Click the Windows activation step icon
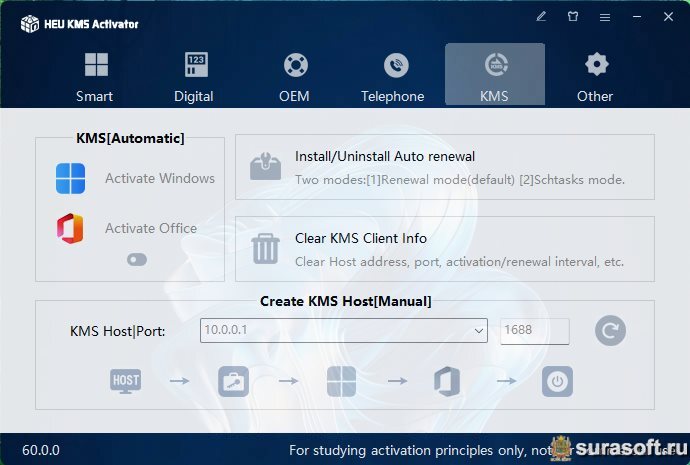The height and width of the screenshot is (465, 690). pos(341,381)
